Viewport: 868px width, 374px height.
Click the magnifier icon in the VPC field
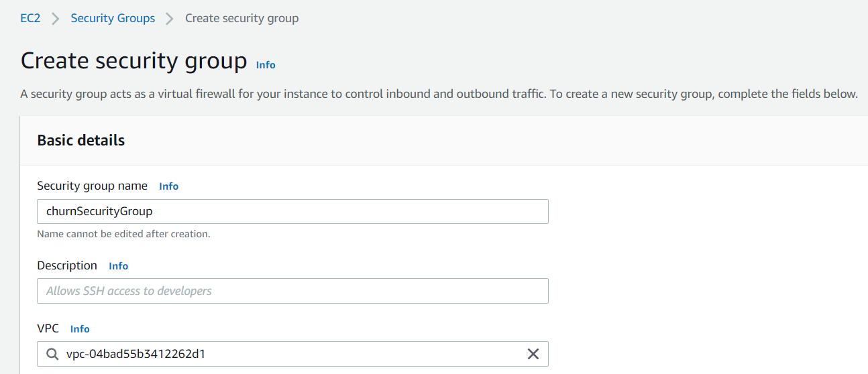pos(52,354)
